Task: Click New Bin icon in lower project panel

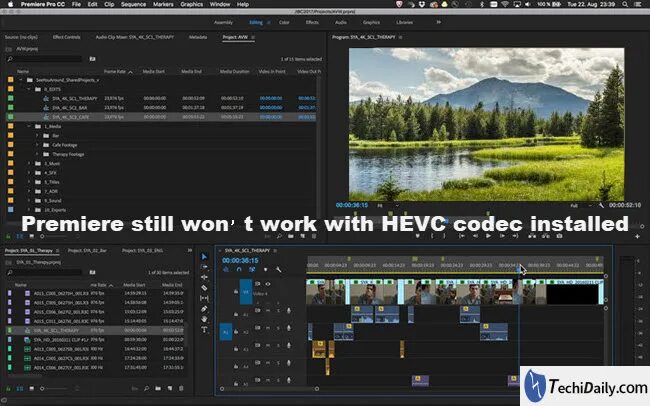Action: 158,389
